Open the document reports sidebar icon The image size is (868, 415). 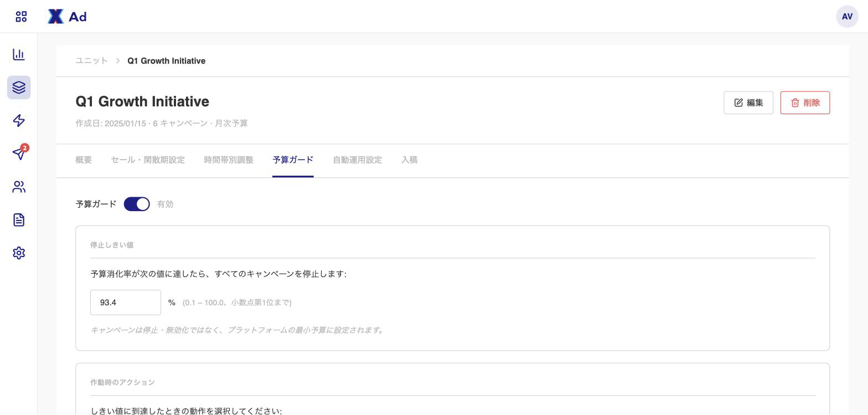19,220
